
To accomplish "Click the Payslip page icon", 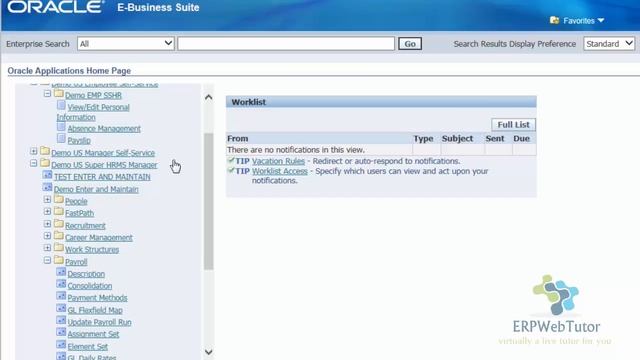I will (x=61, y=139).
